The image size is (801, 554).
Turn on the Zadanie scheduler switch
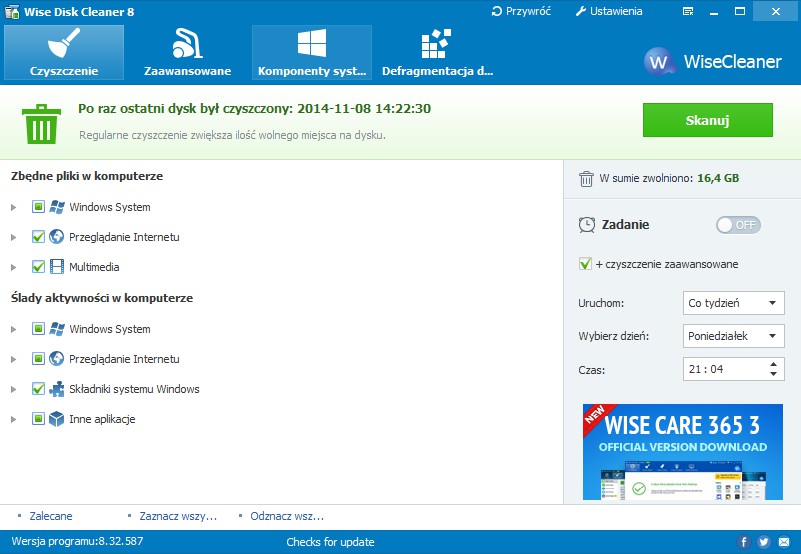click(738, 225)
